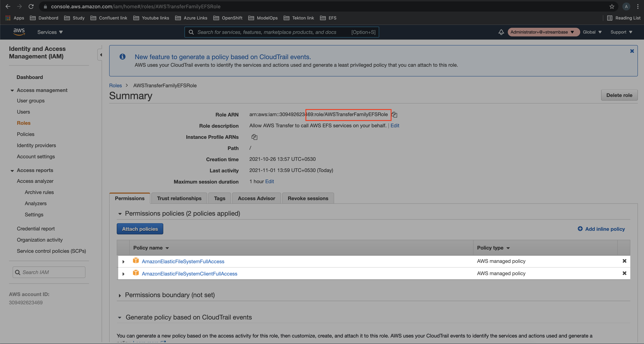Click the Delete role button
This screenshot has height=344, width=644.
(619, 95)
